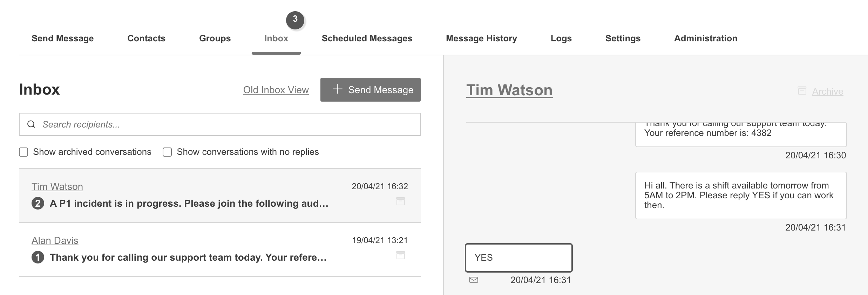This screenshot has height=295, width=868.
Task: Open the Contacts tab
Action: (146, 38)
